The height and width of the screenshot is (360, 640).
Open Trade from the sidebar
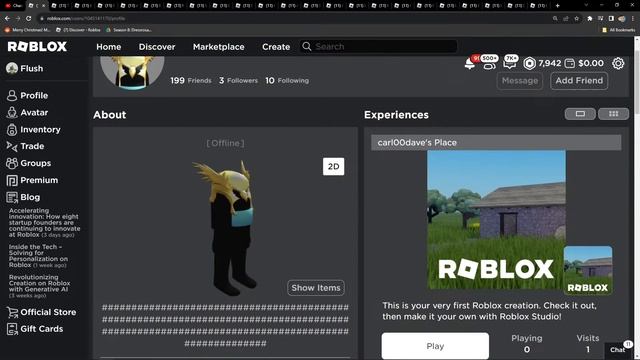25,146
